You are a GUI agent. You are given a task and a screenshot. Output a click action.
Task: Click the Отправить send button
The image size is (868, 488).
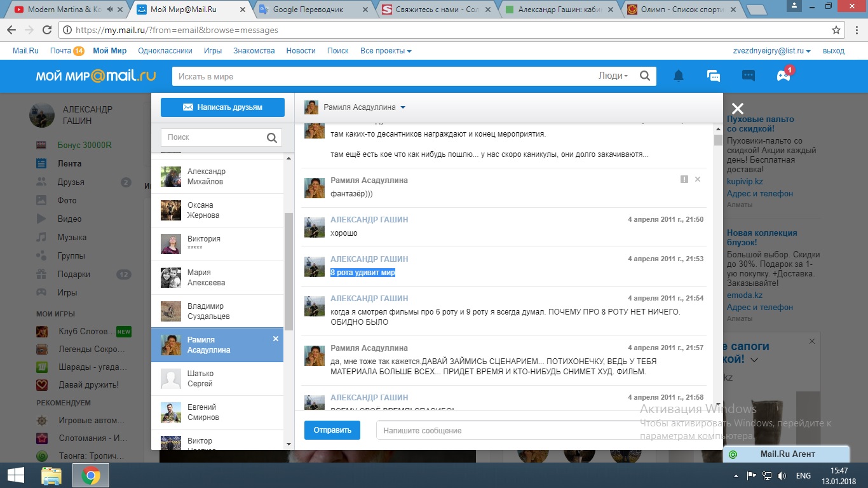[332, 430]
